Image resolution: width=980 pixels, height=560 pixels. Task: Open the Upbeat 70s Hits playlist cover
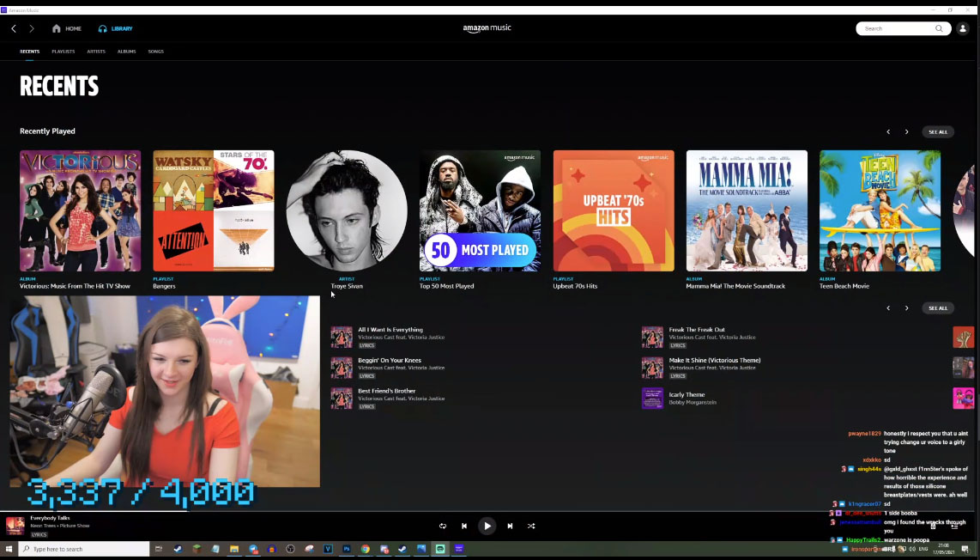point(614,211)
